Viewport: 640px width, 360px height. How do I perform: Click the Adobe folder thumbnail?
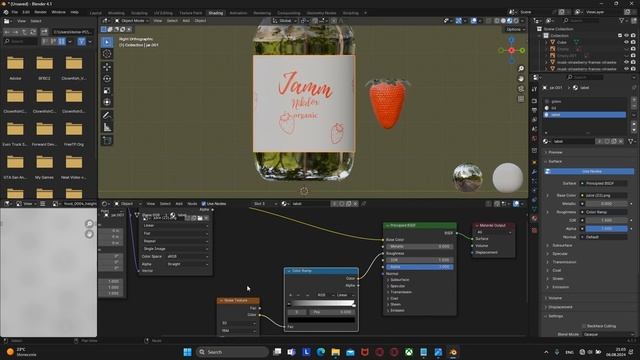click(15, 63)
